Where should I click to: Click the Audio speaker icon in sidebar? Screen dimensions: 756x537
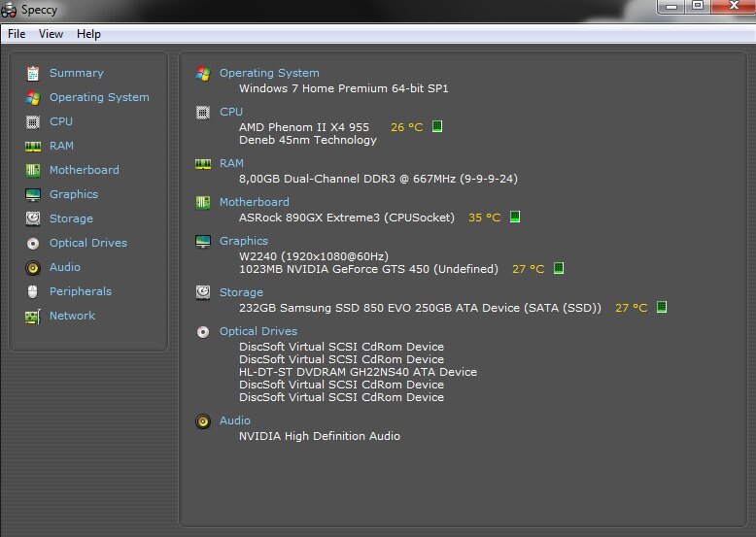click(x=33, y=267)
